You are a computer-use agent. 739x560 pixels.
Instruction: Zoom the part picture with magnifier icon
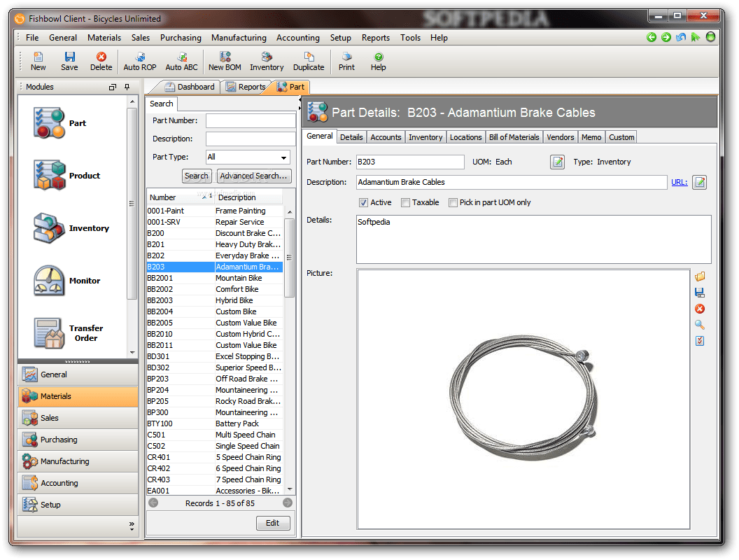[700, 325]
